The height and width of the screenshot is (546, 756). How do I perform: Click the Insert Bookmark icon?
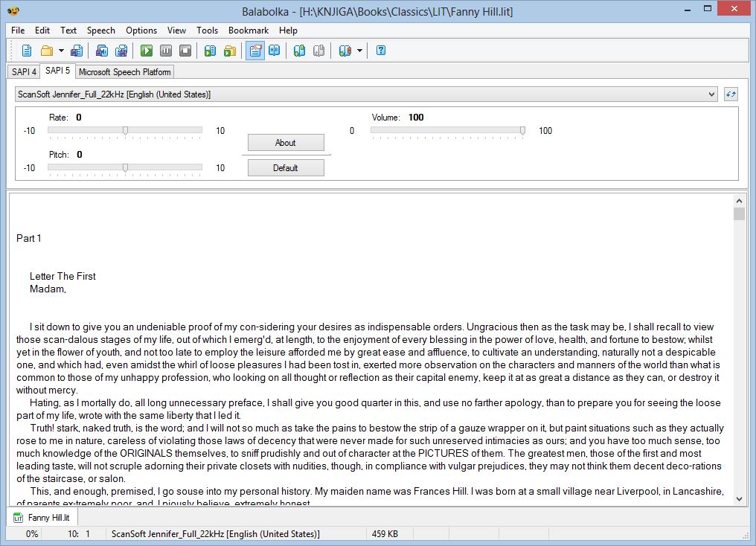click(x=345, y=51)
